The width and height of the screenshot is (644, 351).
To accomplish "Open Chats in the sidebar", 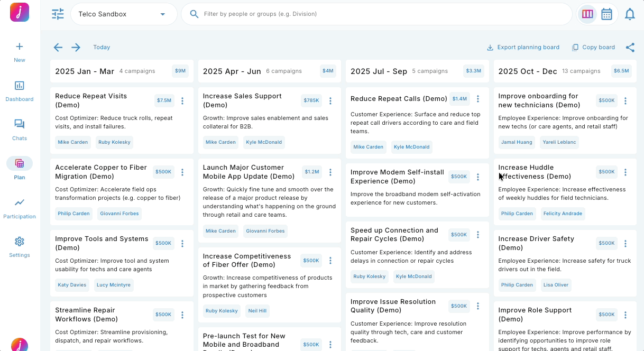I will tap(20, 125).
